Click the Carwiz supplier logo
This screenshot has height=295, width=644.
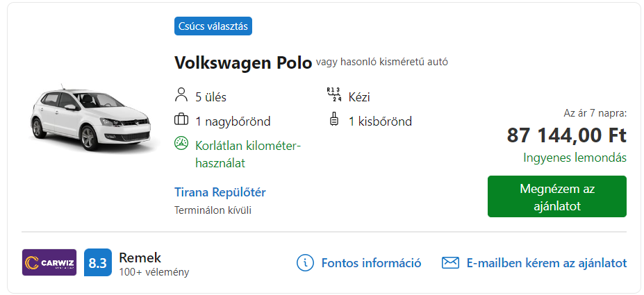pos(49,262)
